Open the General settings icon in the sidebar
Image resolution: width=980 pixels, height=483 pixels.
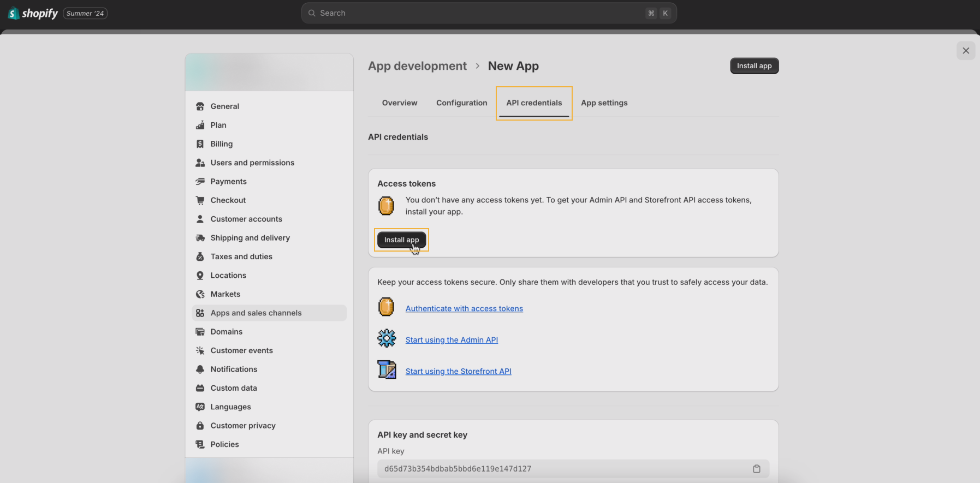point(200,106)
